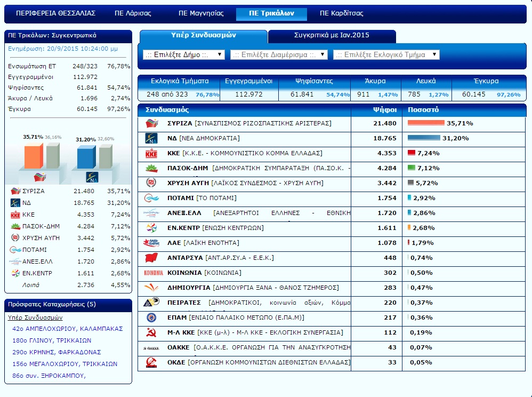Select the Υπέρ Συνδυασμών tab
Viewport: 532px width, 397px height.
pos(204,36)
